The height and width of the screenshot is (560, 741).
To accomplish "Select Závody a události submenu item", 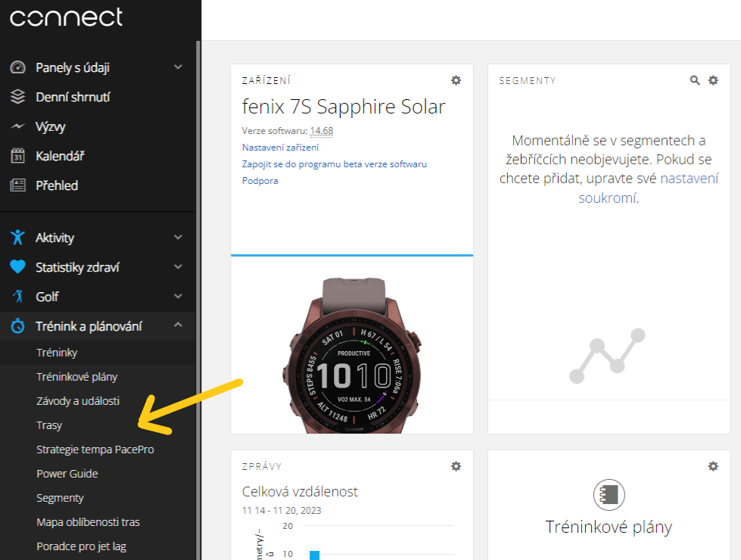I will (x=78, y=401).
